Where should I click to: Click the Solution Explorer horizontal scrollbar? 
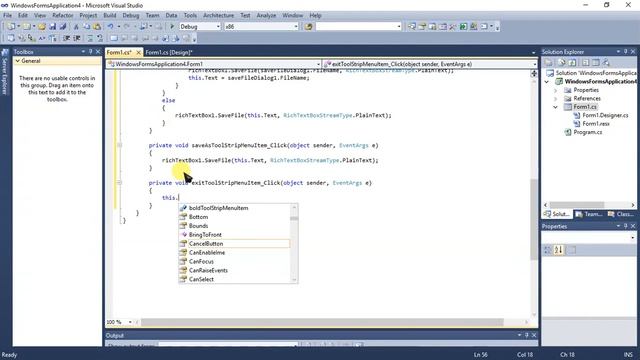coord(589,205)
